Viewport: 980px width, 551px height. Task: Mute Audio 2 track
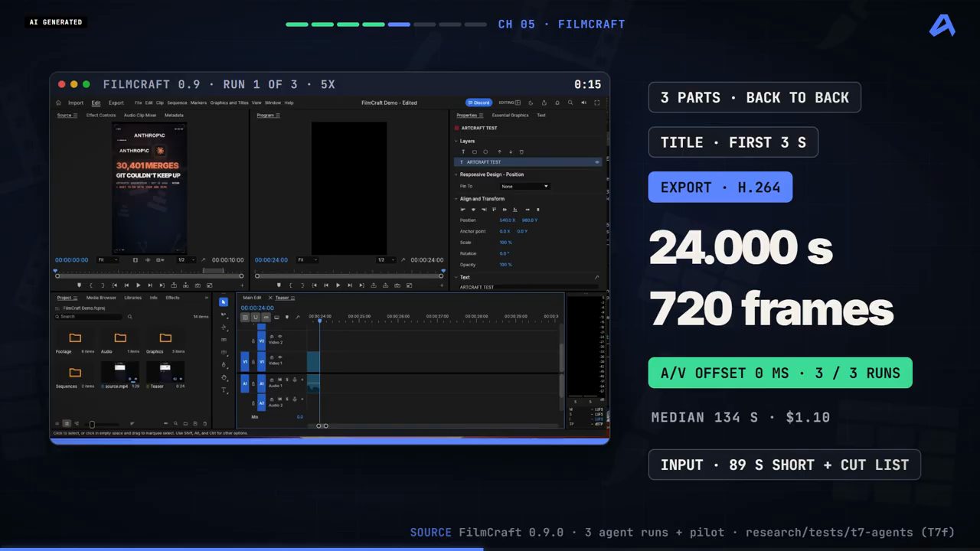[x=279, y=399]
